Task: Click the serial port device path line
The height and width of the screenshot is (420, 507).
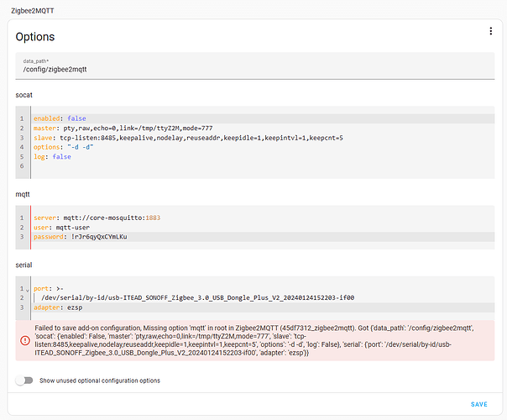Action: 197,297
